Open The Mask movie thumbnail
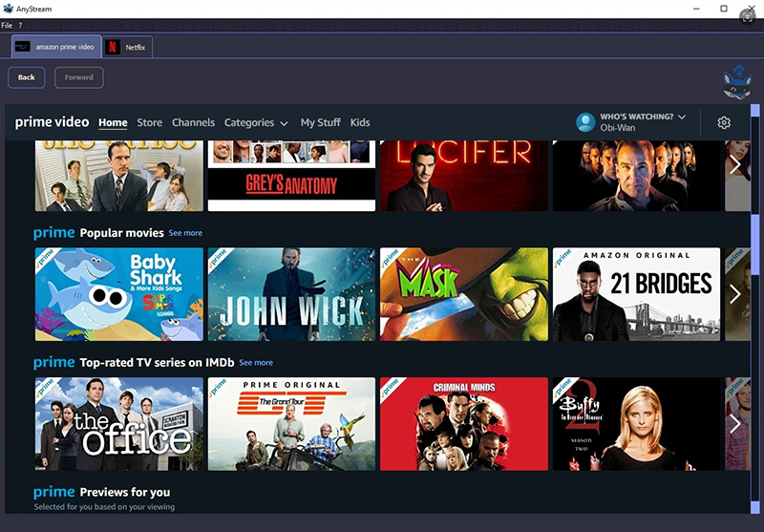This screenshot has height=532, width=764. [x=464, y=294]
